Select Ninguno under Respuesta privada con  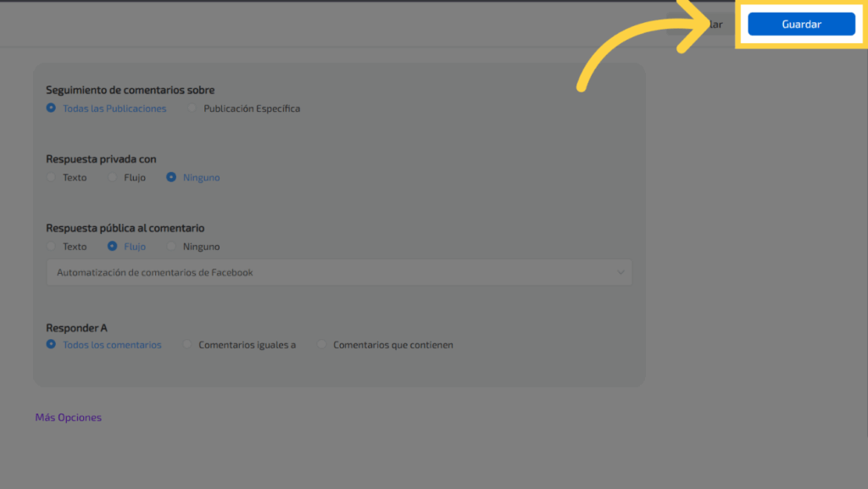[x=171, y=177]
